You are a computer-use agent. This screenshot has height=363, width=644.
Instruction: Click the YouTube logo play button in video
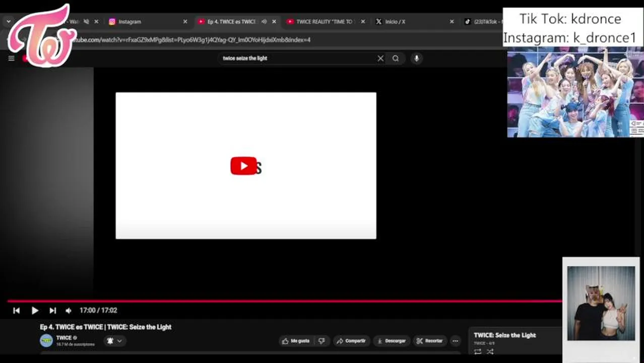[243, 166]
